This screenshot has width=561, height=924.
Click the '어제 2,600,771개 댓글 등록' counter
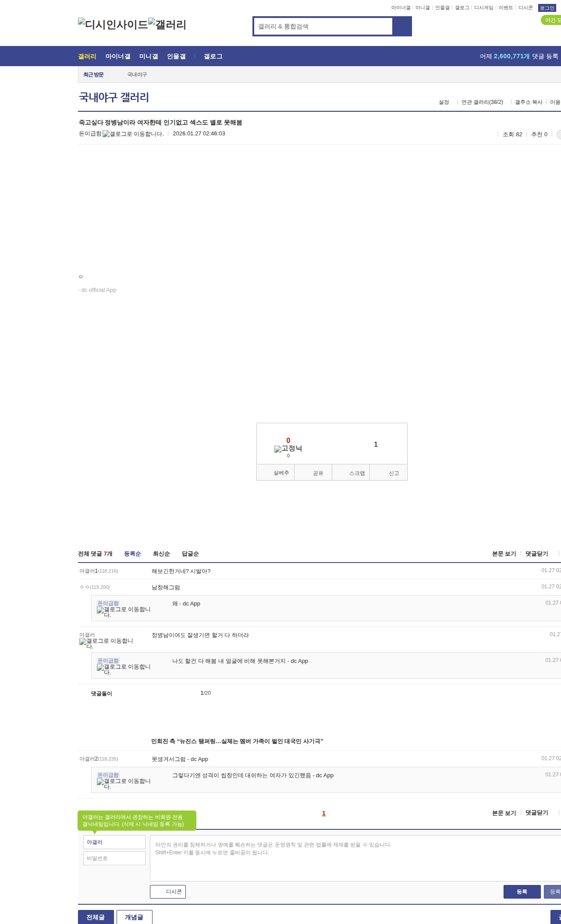pos(519,56)
